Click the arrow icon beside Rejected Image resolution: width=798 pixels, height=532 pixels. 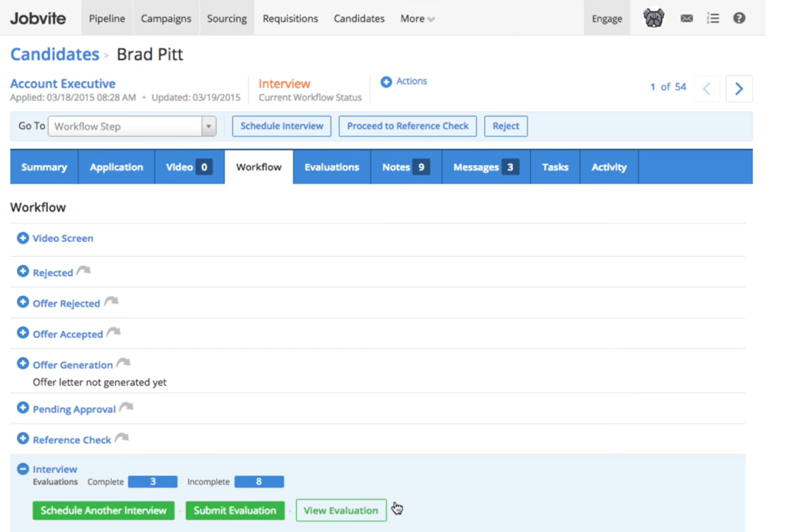click(x=83, y=271)
